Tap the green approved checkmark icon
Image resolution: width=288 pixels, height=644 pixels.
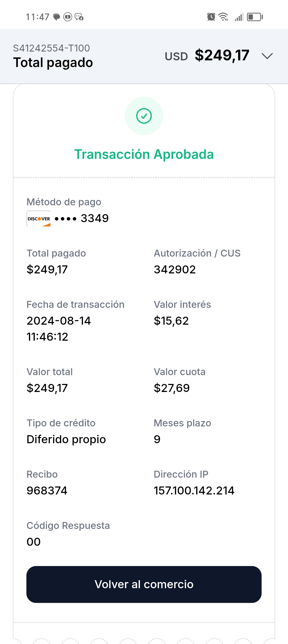coord(144,116)
